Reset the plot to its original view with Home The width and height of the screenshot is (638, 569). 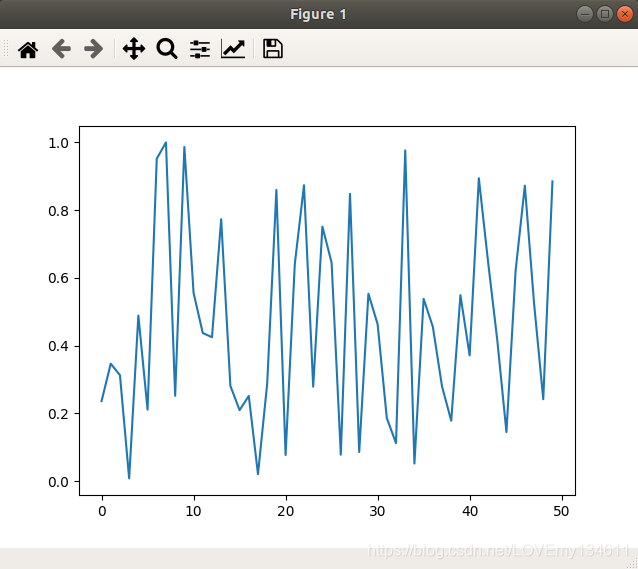tap(28, 50)
